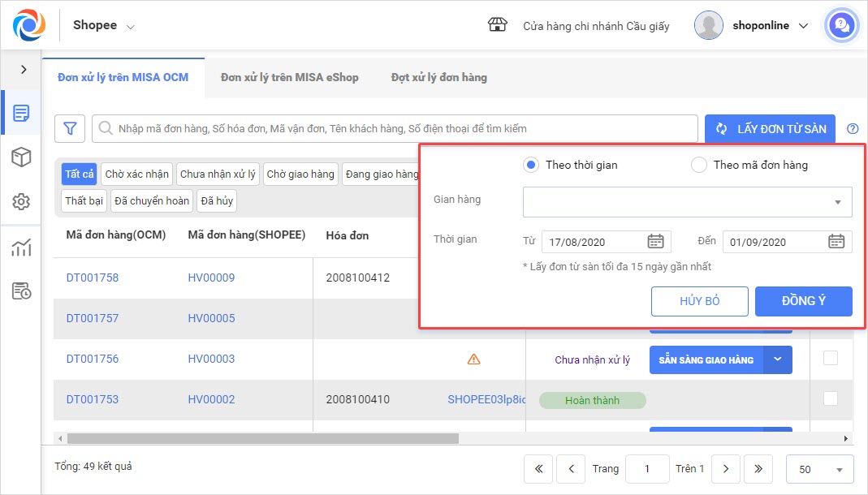Open the chat support bubble icon
Image resolution: width=868 pixels, height=495 pixels.
pos(842,25)
